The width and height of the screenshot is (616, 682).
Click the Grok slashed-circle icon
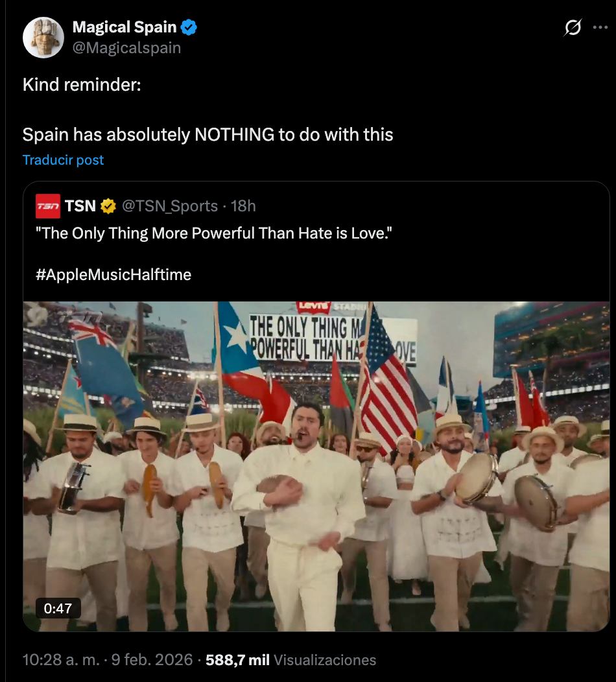click(x=572, y=28)
